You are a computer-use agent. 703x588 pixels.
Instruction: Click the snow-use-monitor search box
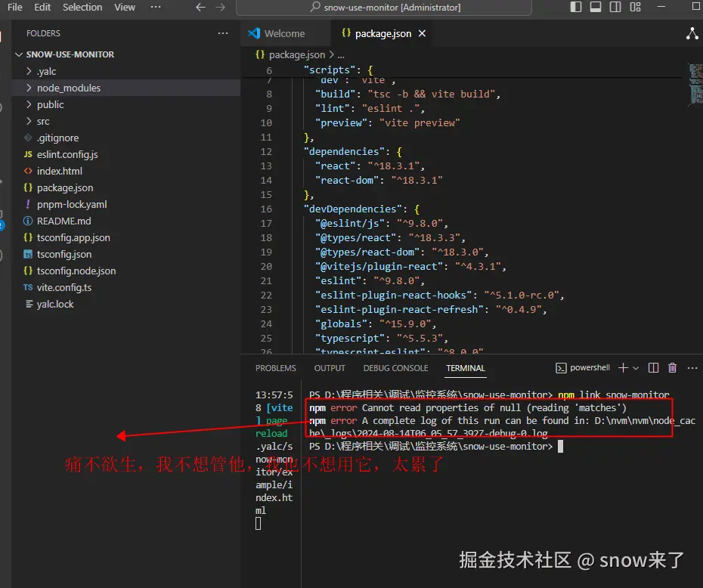[384, 7]
